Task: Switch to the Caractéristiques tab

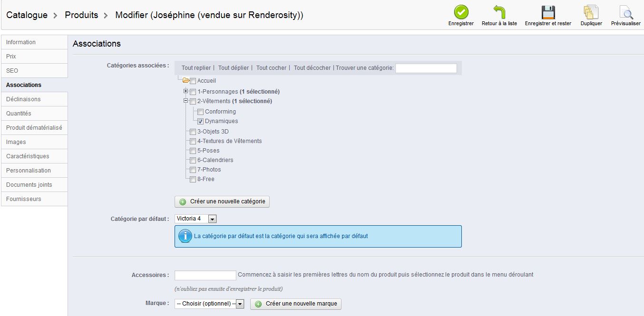Action: tap(28, 156)
